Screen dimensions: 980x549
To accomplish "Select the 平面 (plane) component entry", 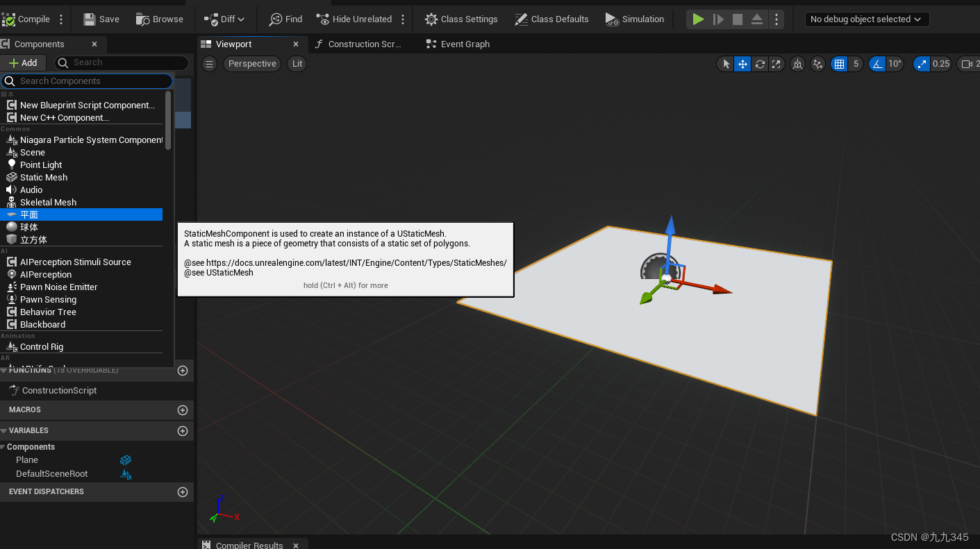I will 81,215.
